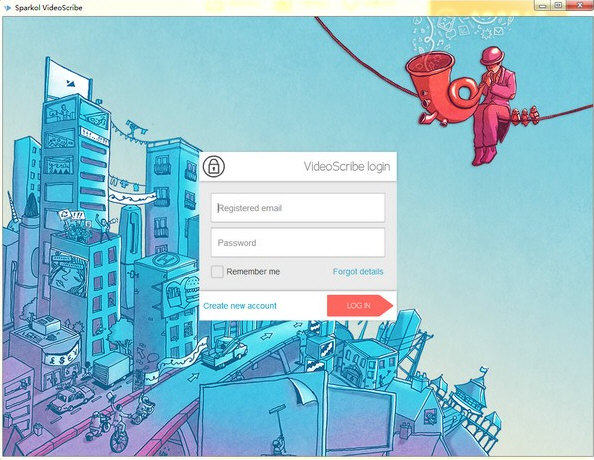
Task: Click the padlock icon in login header
Action: click(x=214, y=166)
